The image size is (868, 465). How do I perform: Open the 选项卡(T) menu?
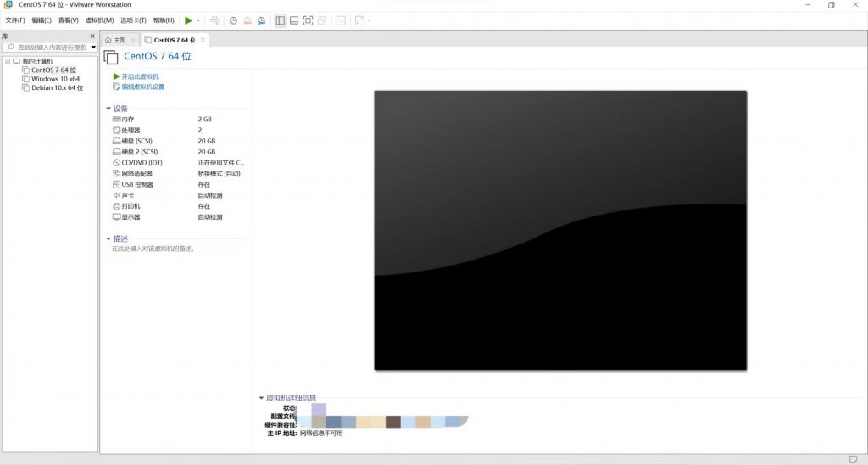(x=133, y=20)
